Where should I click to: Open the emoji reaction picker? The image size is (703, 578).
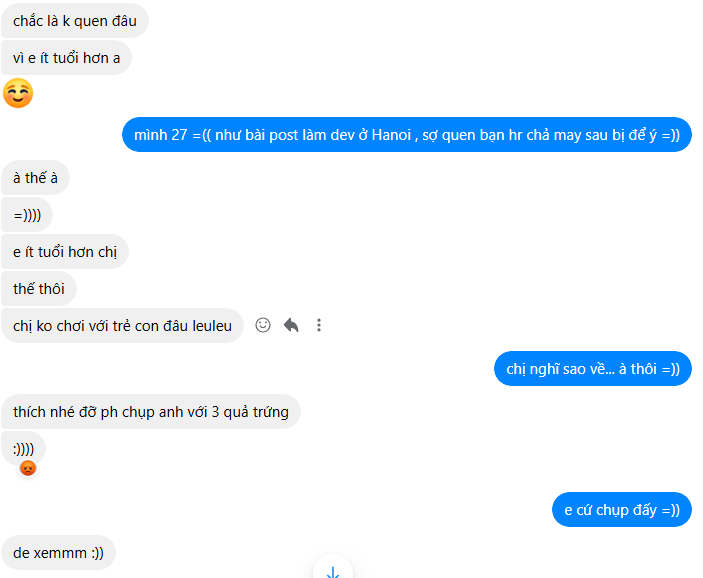coord(263,325)
